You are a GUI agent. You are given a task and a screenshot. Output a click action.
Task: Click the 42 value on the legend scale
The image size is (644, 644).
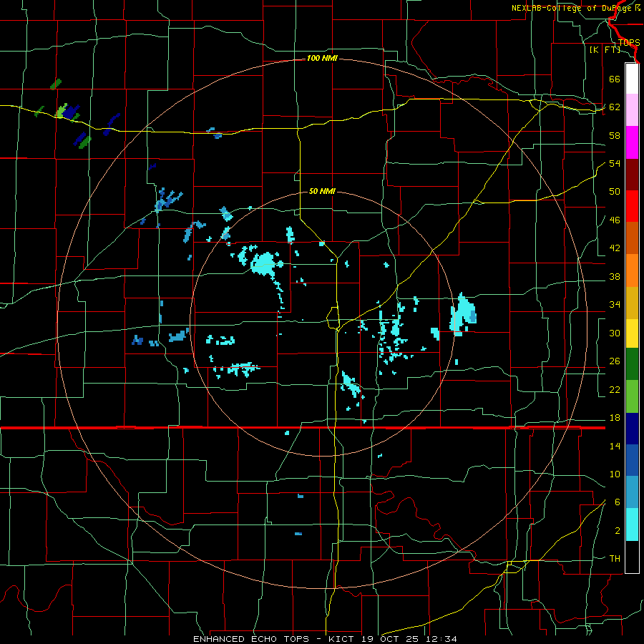coord(615,248)
